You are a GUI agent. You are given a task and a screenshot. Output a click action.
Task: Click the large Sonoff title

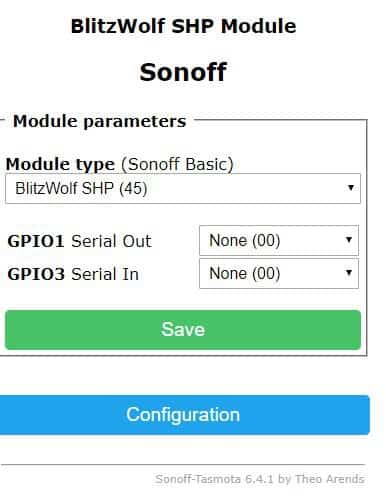click(x=183, y=72)
